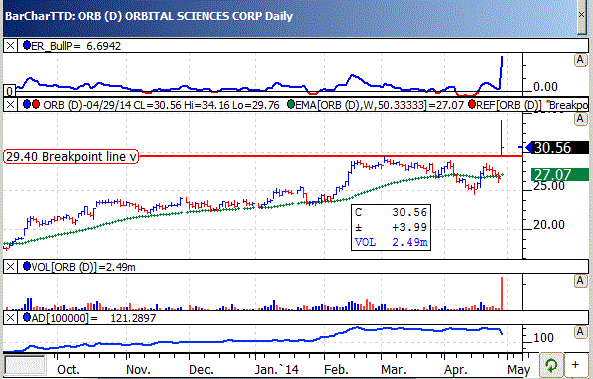Viewport: 593px width, 379px height.
Task: Click the 27.07 EMA value marker
Action: [560, 174]
